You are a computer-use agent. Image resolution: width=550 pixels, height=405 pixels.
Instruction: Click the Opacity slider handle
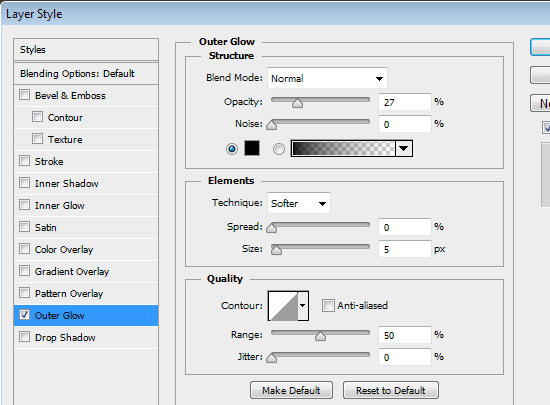click(297, 103)
